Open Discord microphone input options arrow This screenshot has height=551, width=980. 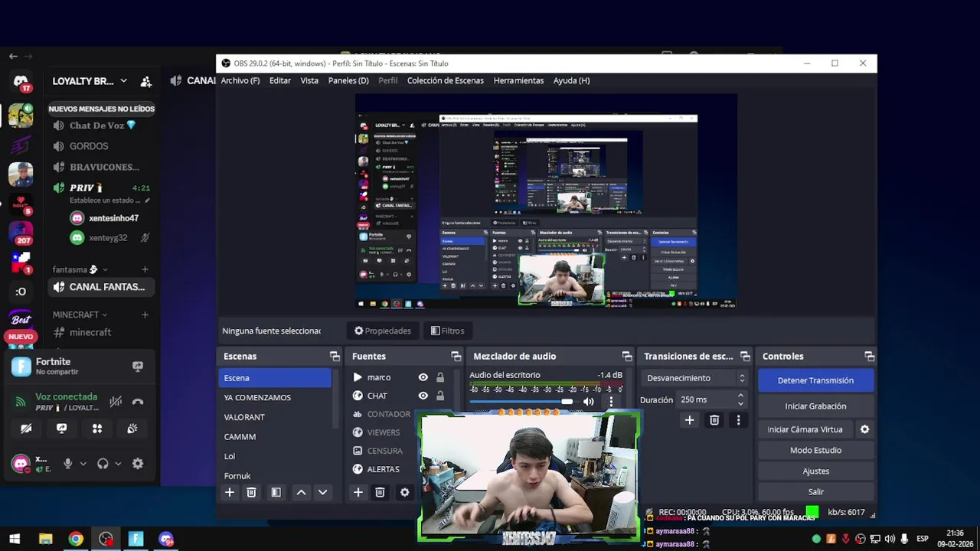83,464
